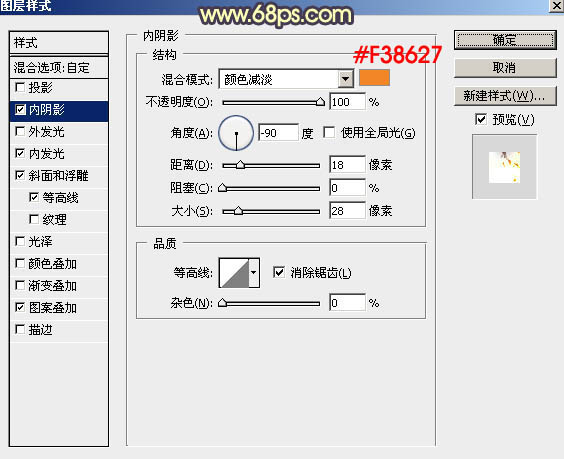
Task: Select the 纹理 sub-style label
Action: tap(54, 220)
